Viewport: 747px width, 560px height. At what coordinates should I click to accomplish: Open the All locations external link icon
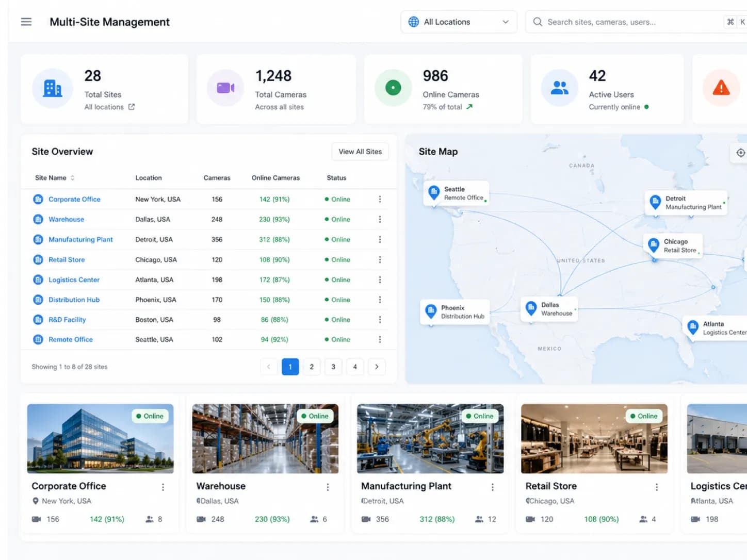pyautogui.click(x=132, y=107)
